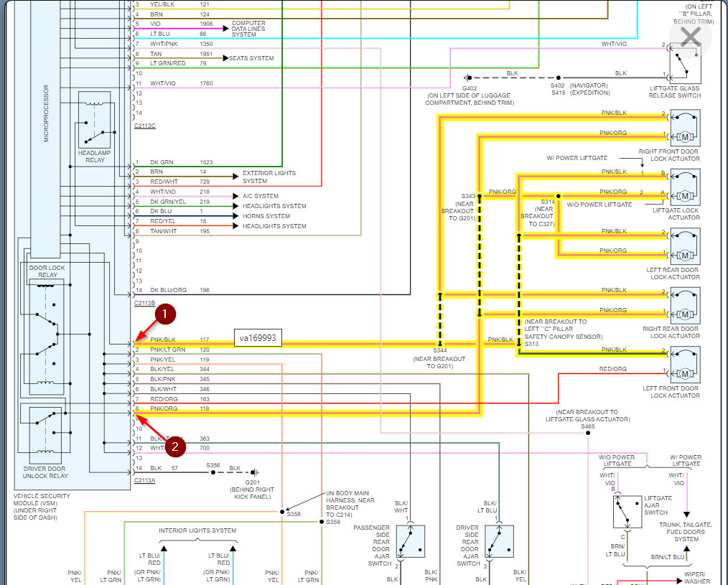Viewport: 728px width, 585px height.
Task: Select DRIVER DOOR UNLOCK RELAY text
Action: 45,472
